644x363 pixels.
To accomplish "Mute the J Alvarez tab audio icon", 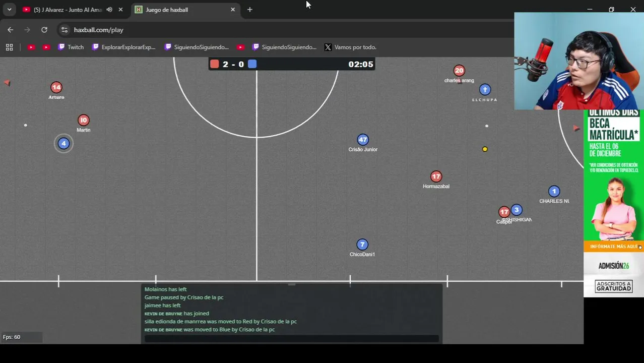I will point(109,10).
